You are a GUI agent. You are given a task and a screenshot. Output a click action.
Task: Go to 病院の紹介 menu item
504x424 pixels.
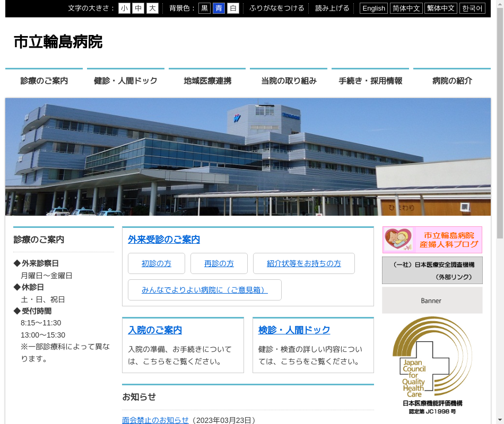(452, 81)
